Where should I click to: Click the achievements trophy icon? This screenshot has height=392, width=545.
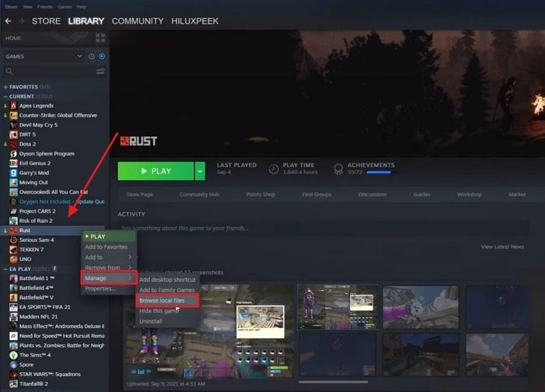coord(339,168)
